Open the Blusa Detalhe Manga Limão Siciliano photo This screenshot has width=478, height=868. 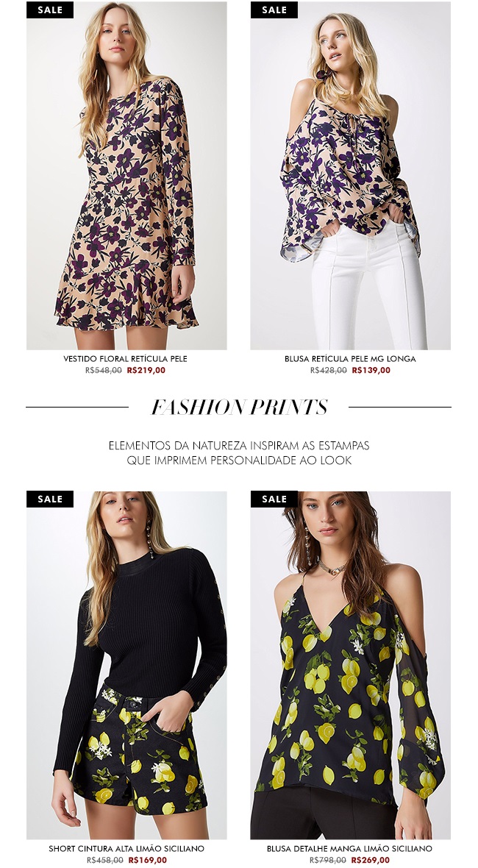pos(350,666)
